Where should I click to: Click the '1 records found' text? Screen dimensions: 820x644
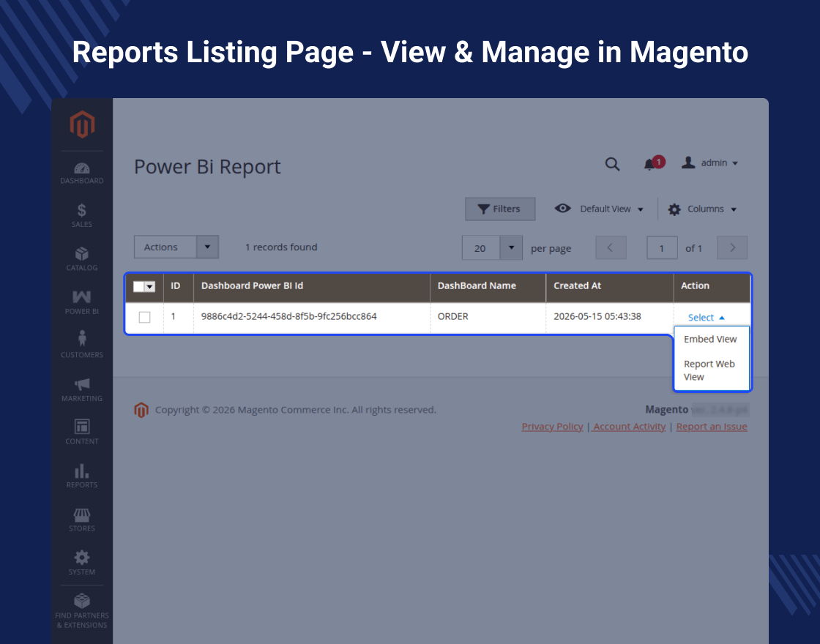point(281,247)
